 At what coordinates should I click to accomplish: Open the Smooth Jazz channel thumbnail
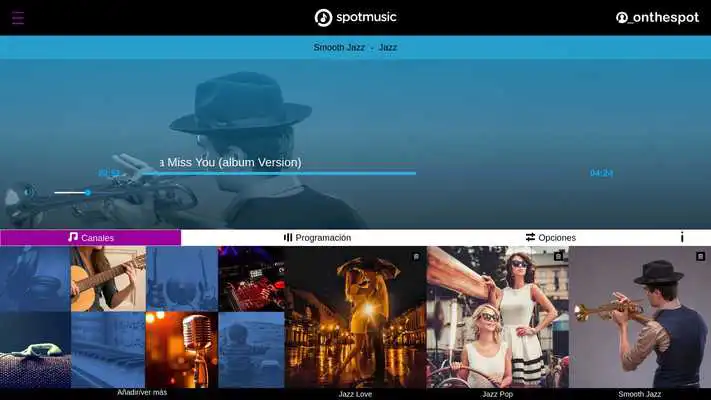[640, 317]
